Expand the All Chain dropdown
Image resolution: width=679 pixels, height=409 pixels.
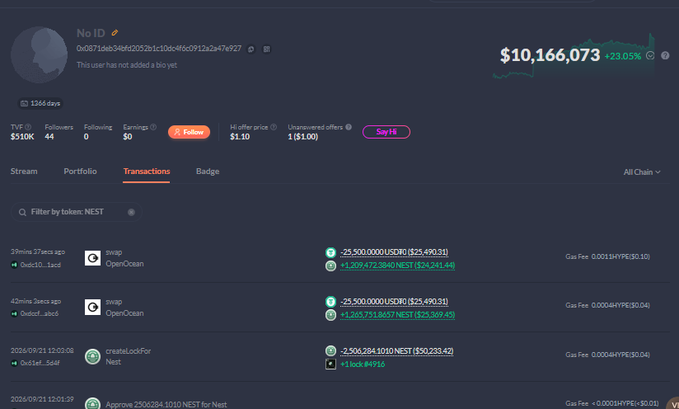(x=642, y=172)
